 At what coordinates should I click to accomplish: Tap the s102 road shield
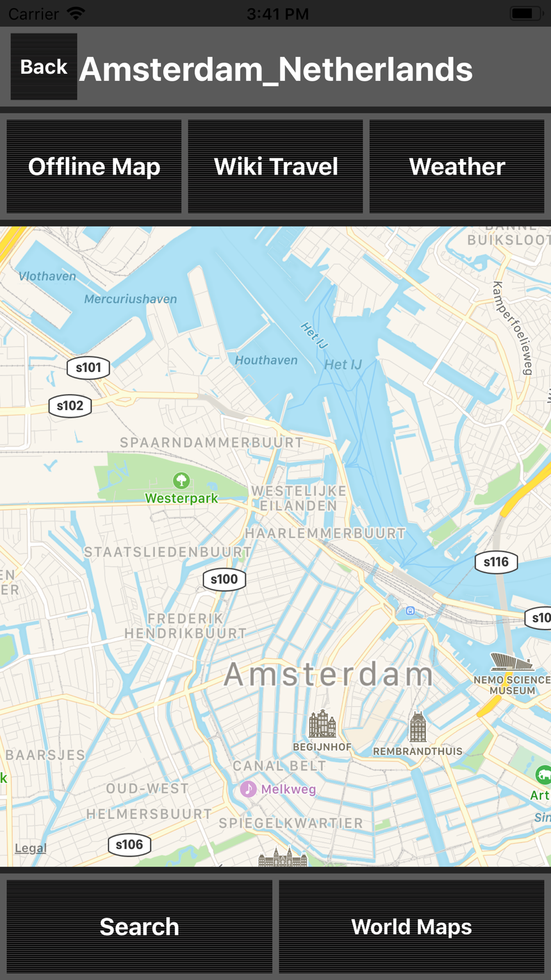(70, 406)
